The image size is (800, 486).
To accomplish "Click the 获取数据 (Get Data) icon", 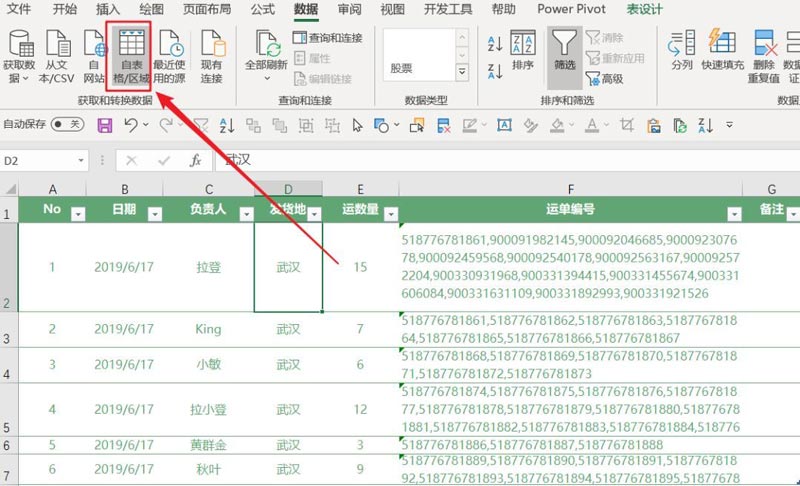I will pyautogui.click(x=20, y=43).
